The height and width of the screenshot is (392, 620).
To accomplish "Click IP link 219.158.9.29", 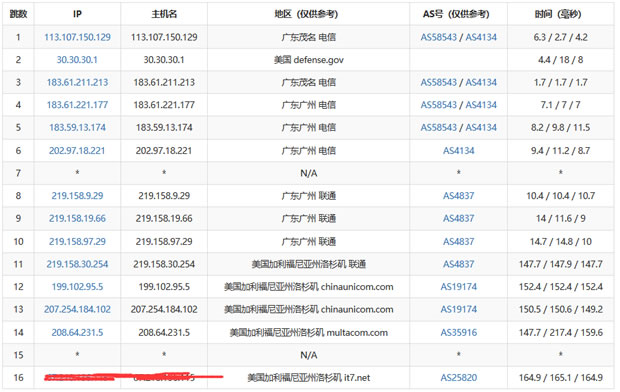I will [78, 196].
